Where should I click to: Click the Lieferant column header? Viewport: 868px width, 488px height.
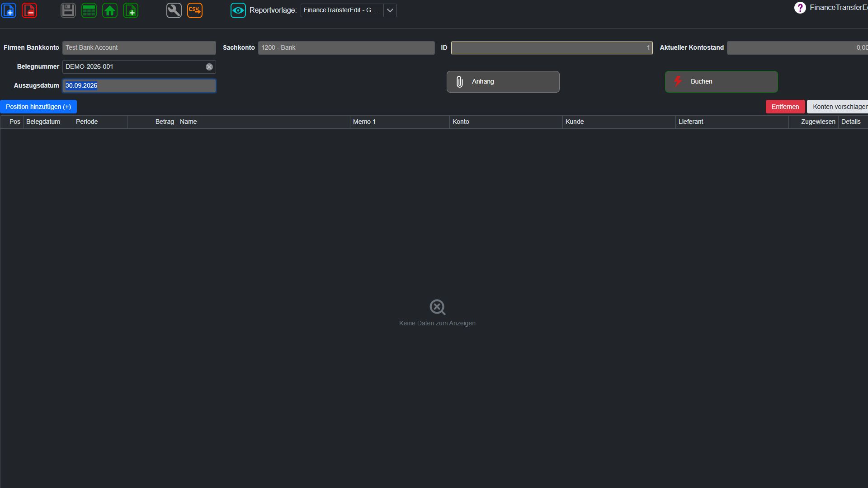click(732, 122)
